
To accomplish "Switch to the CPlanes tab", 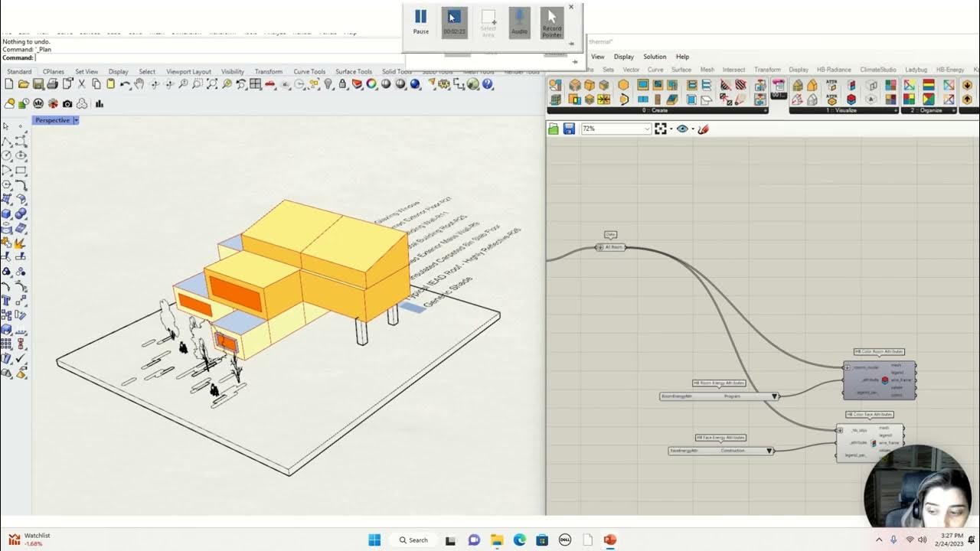I will tap(54, 71).
